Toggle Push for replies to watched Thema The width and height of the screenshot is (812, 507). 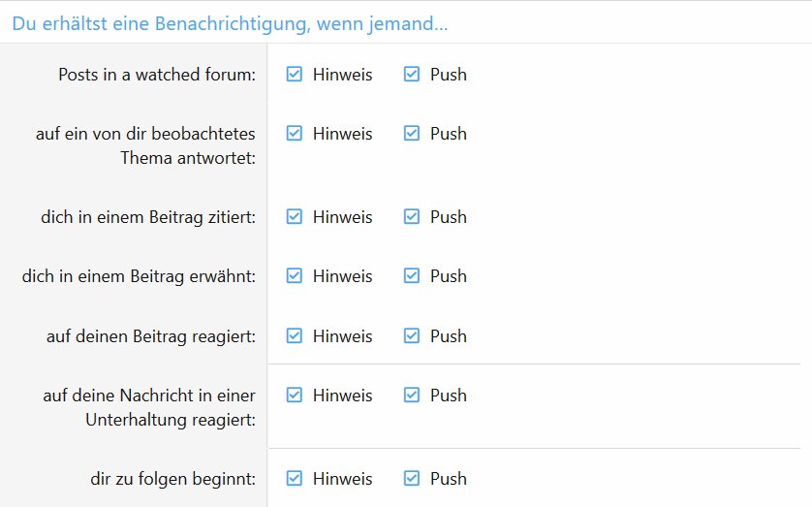[412, 134]
